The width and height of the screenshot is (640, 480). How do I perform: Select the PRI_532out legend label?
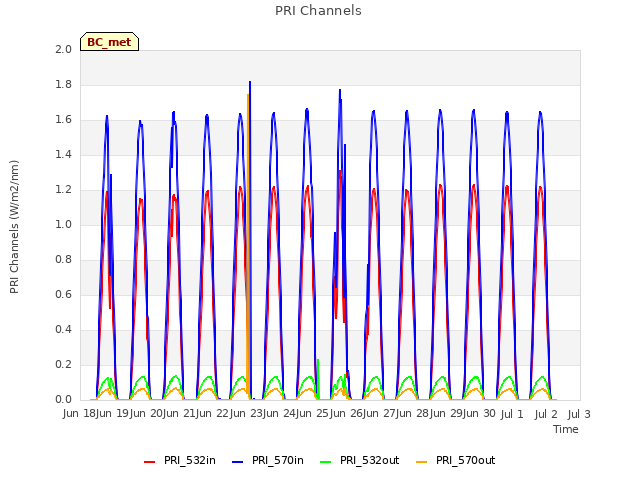click(370, 460)
